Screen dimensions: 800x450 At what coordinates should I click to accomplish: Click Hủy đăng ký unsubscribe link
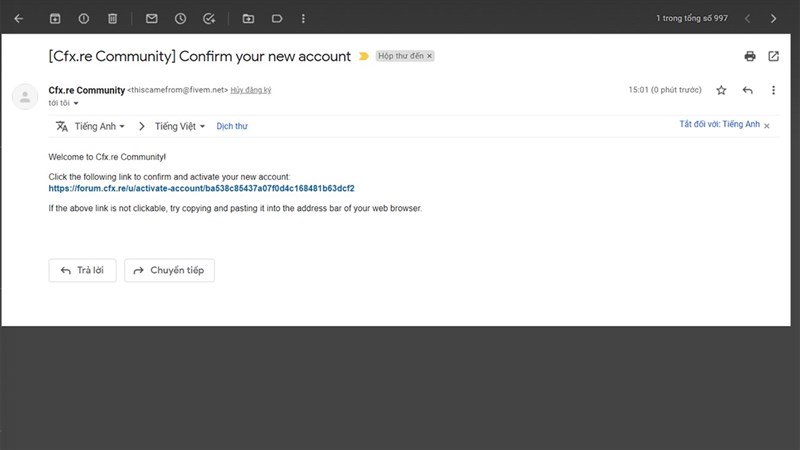[x=251, y=90]
